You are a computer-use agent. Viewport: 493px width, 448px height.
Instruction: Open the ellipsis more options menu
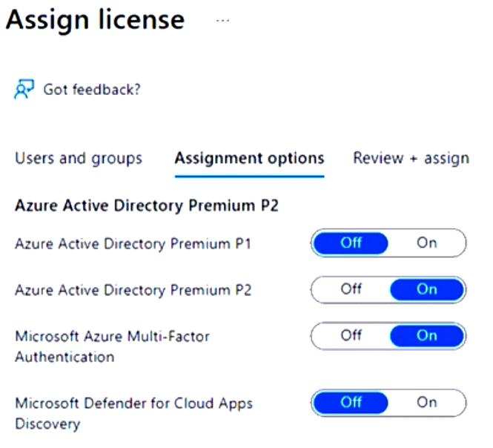click(x=222, y=21)
